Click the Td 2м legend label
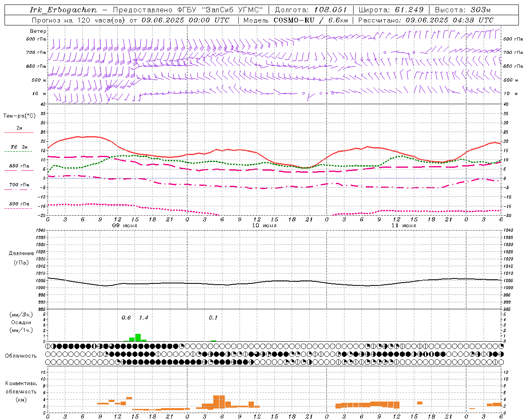The image size is (525, 420). pos(19,147)
